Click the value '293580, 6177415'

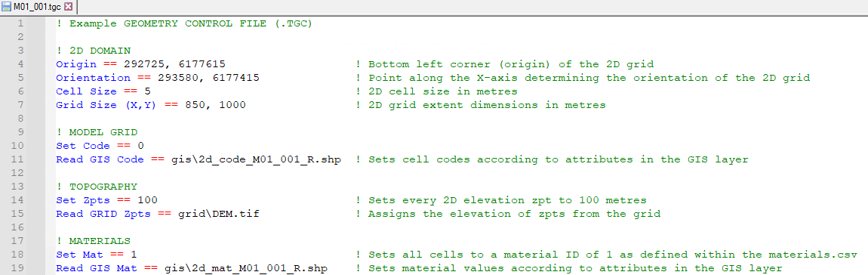click(x=208, y=78)
